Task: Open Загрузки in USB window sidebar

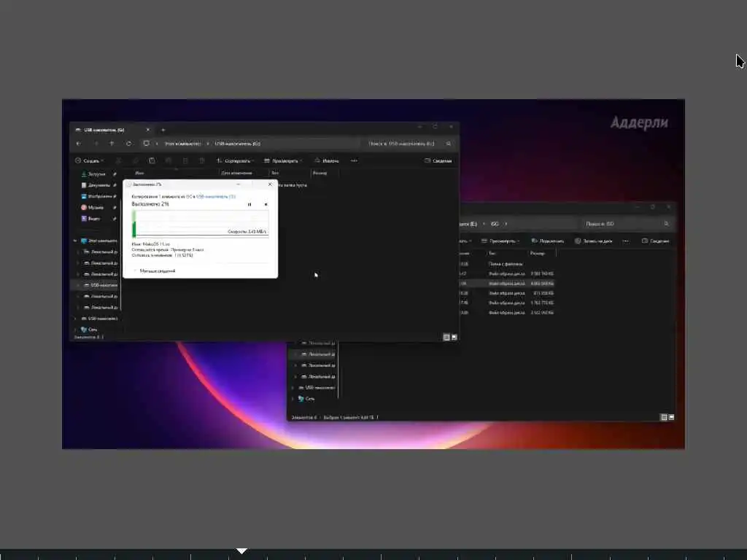Action: pos(93,174)
